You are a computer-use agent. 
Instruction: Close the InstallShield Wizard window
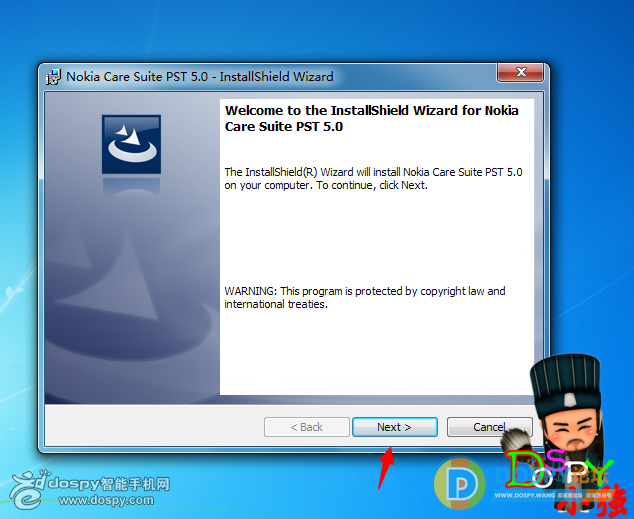click(x=520, y=72)
